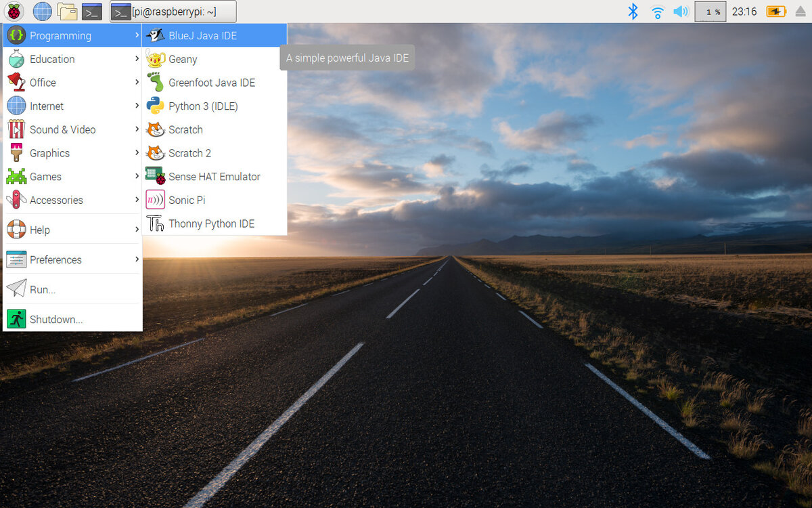Click the Scratch cat icon
The width and height of the screenshot is (812, 508).
coord(156,129)
